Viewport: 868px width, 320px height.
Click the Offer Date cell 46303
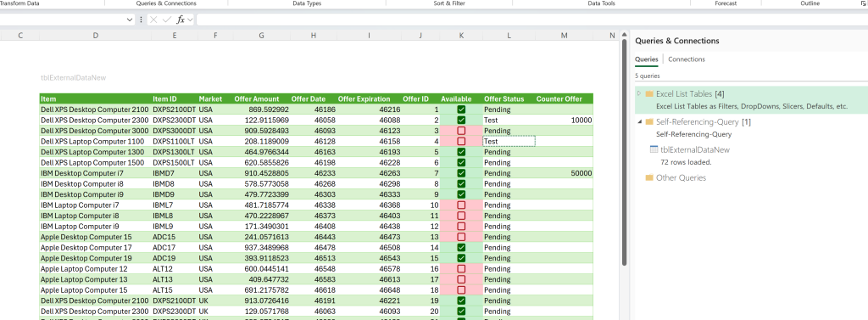313,194
